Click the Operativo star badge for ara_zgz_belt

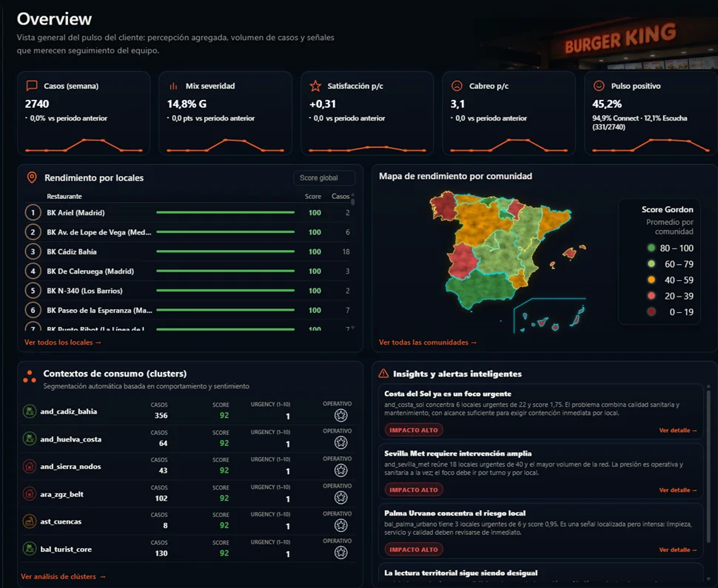(340, 498)
